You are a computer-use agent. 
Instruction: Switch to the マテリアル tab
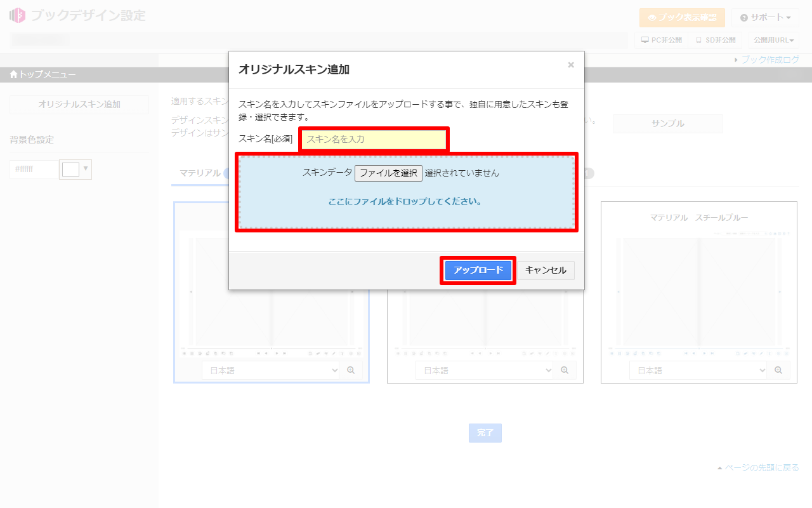tap(202, 173)
